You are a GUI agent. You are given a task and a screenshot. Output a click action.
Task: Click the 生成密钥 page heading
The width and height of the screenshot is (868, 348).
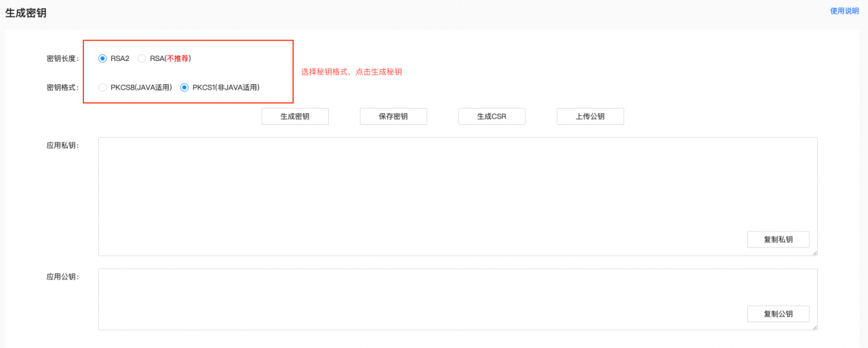pyautogui.click(x=26, y=13)
